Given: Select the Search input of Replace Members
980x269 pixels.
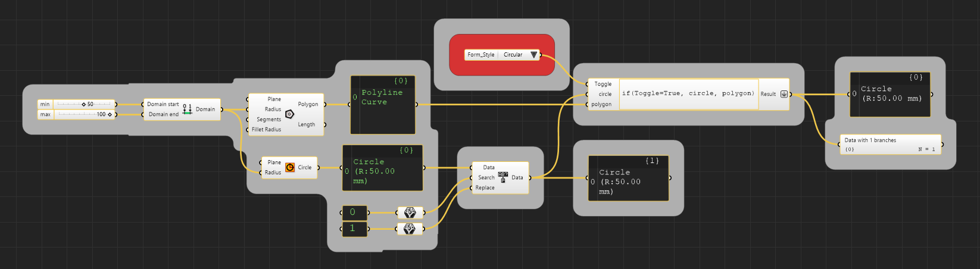Looking at the screenshot, I should [x=486, y=178].
